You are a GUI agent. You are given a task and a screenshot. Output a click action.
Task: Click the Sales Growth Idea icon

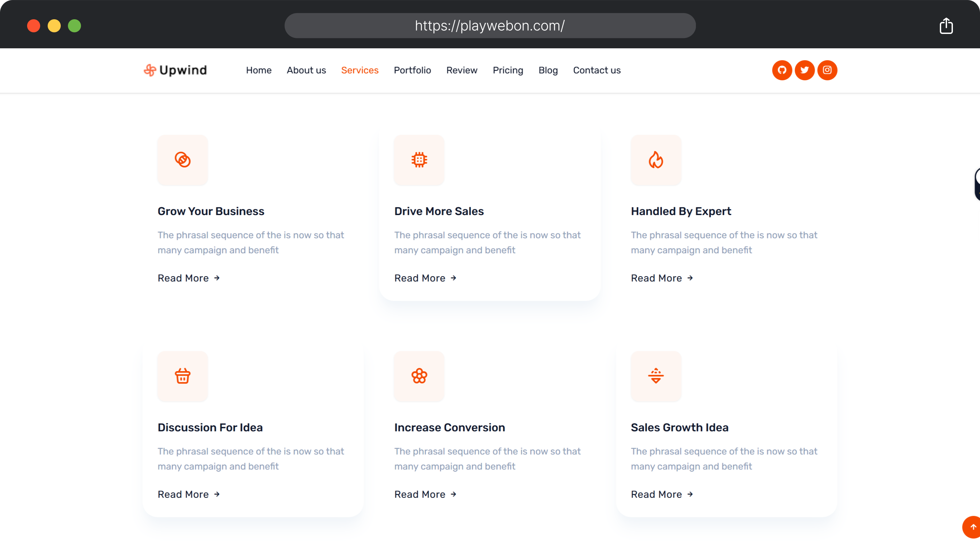(x=656, y=376)
